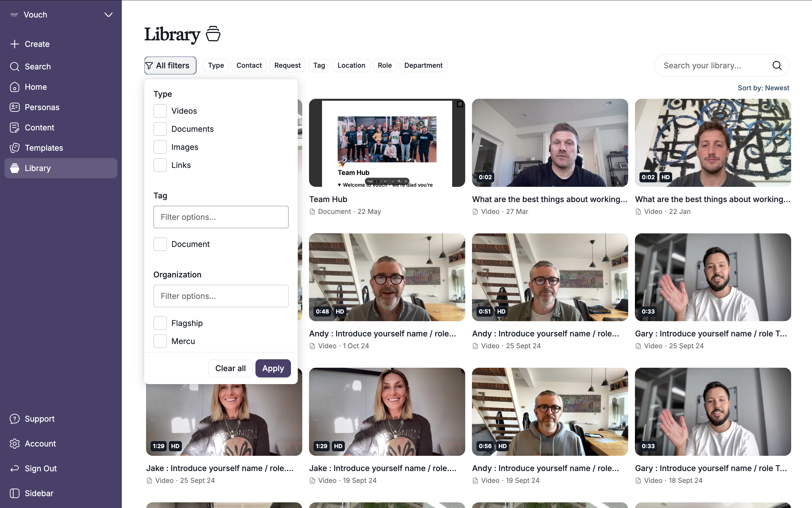Image resolution: width=812 pixels, height=508 pixels.
Task: Click the HD badge on 0:48 Andy video
Action: pyautogui.click(x=340, y=312)
